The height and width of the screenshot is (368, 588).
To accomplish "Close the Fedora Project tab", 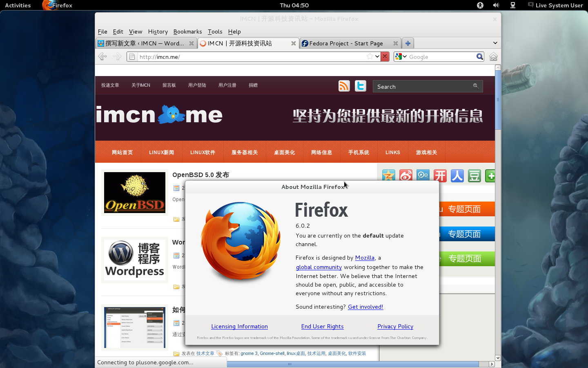I will tap(395, 43).
